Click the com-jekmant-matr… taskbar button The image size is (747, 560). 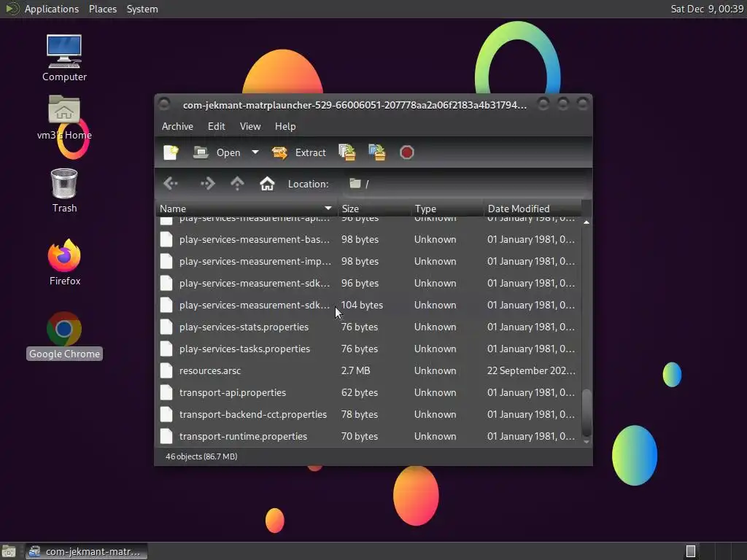(x=86, y=551)
